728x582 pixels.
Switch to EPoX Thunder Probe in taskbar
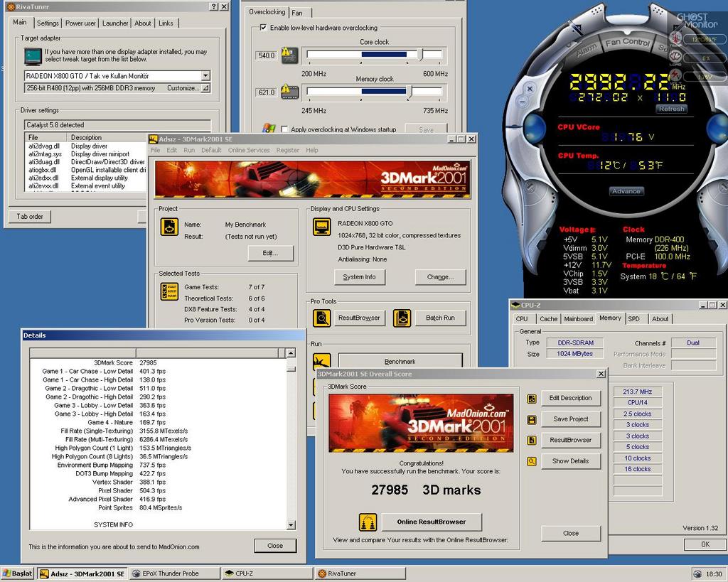pyautogui.click(x=175, y=573)
